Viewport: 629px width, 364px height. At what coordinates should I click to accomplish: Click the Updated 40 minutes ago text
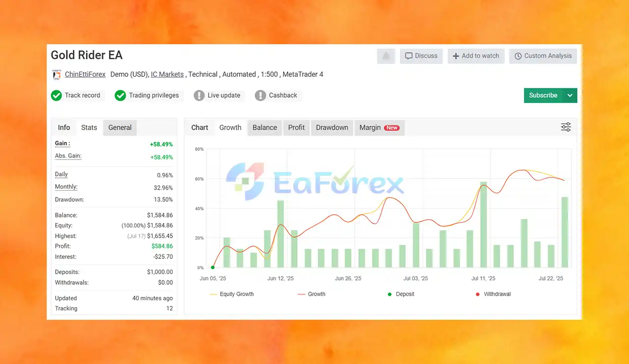(152, 298)
